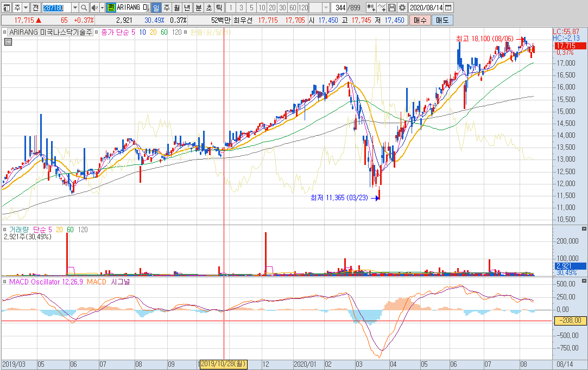Click the 거래량 volume legend label
588x370 pixels.
[x=19, y=230]
